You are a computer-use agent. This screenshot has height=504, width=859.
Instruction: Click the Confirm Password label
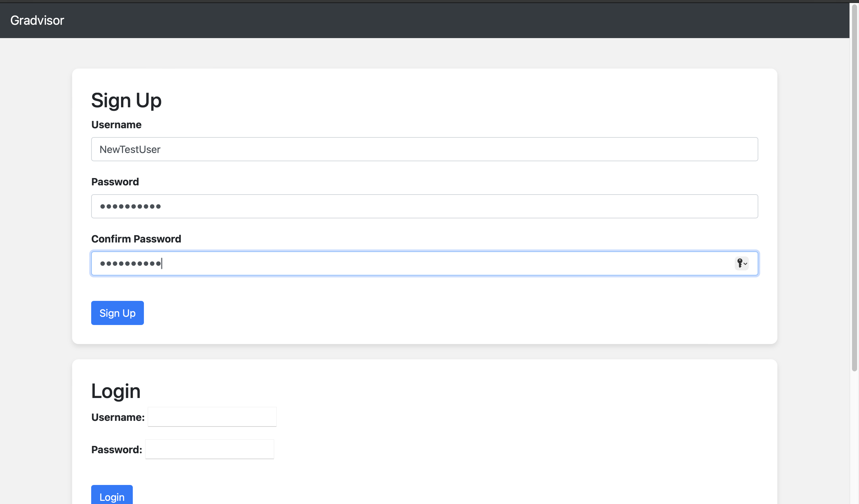pos(136,239)
